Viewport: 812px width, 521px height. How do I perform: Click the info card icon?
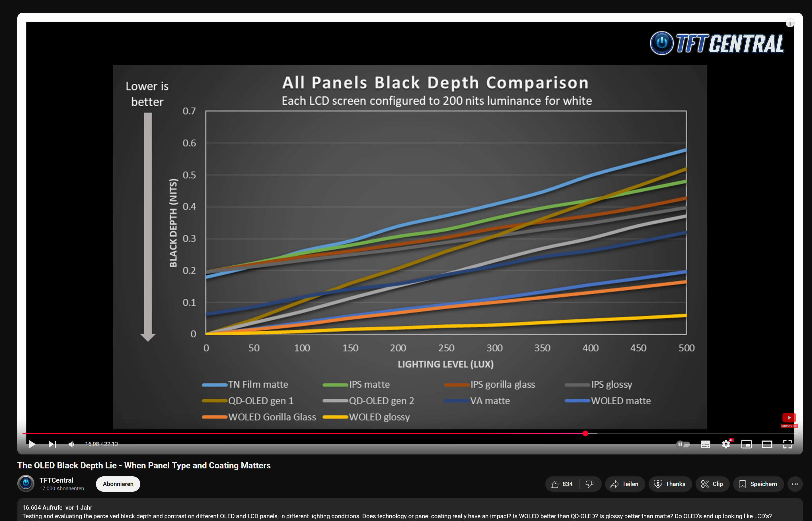click(x=790, y=23)
